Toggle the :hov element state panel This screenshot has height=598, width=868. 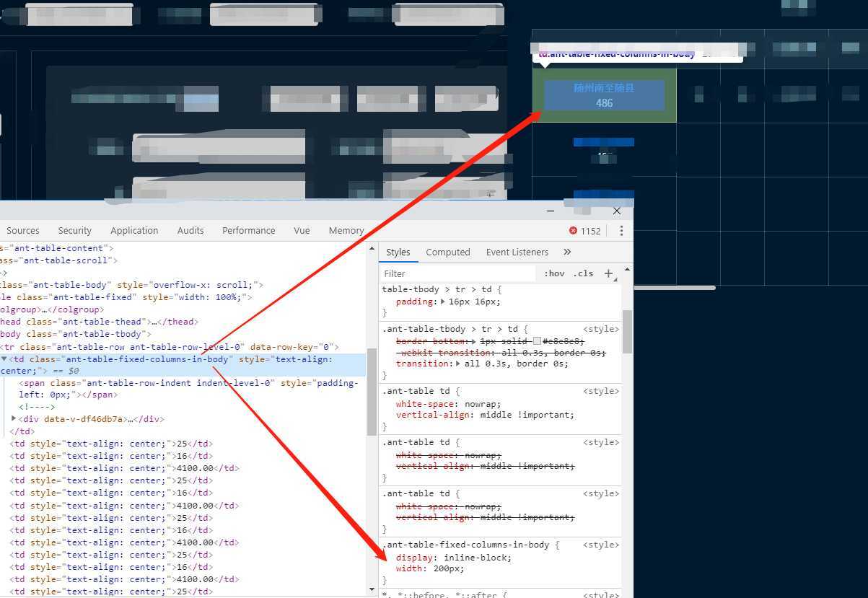point(554,273)
